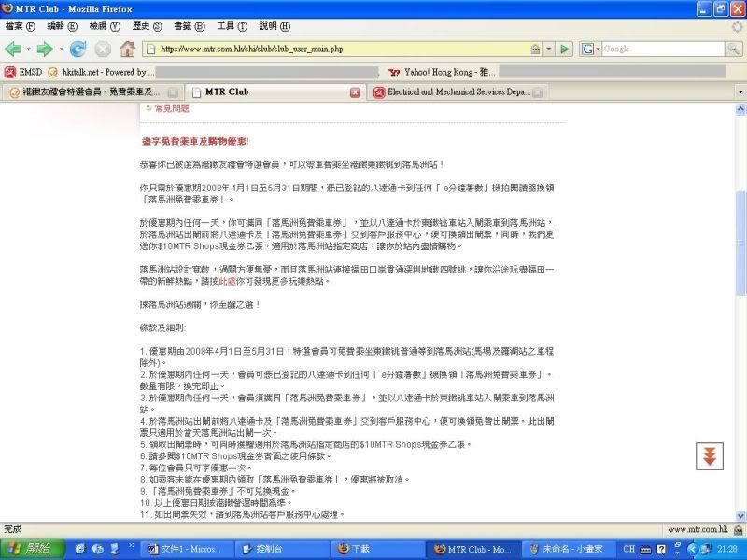
Task: Click the keyboard icon on language bar
Action: point(645,550)
